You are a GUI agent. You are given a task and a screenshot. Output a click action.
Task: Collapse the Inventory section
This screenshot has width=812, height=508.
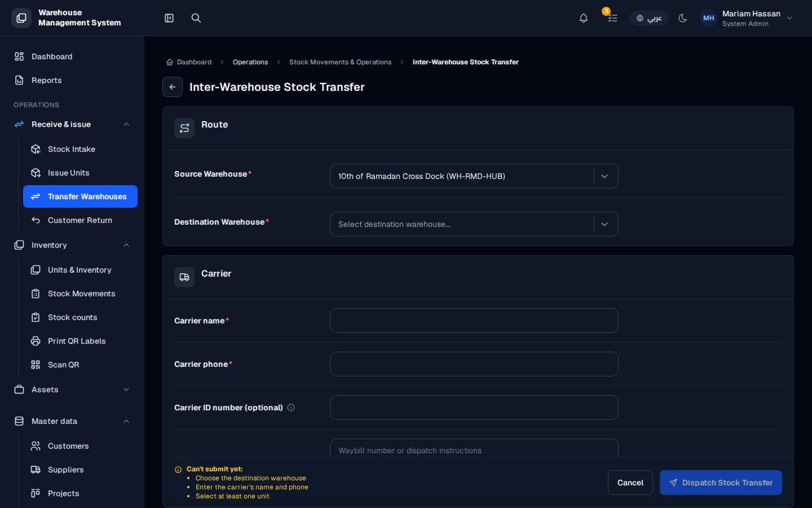[x=72, y=245]
